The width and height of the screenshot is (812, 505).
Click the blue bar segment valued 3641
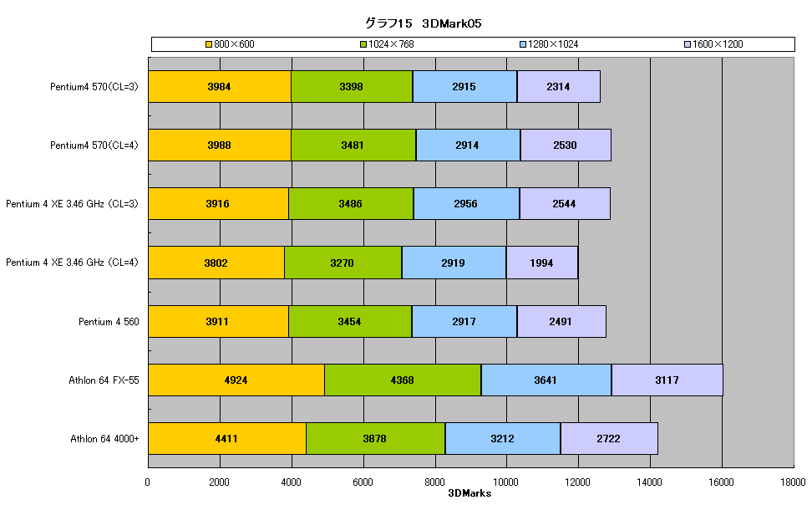pyautogui.click(x=546, y=380)
